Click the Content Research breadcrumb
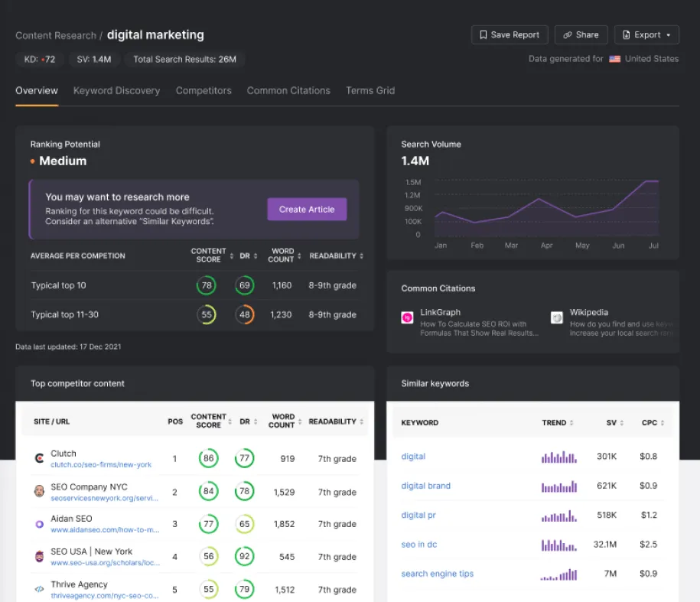The height and width of the screenshot is (602, 700). point(55,34)
